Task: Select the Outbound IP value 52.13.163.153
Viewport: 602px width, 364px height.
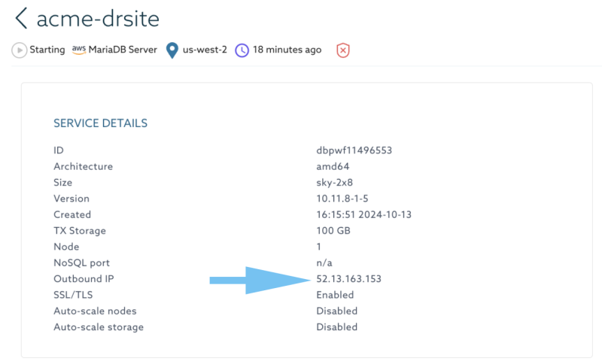Action: [x=348, y=279]
